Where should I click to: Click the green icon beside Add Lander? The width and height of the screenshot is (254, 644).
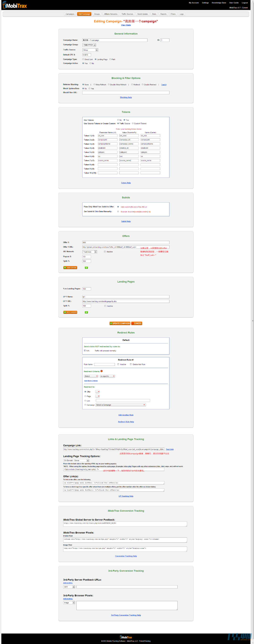point(86,312)
